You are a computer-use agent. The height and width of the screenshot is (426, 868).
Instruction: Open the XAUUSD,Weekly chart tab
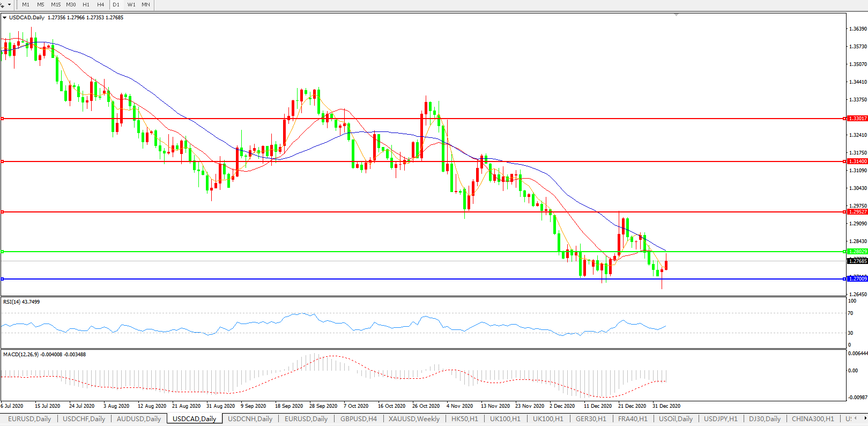pyautogui.click(x=414, y=419)
